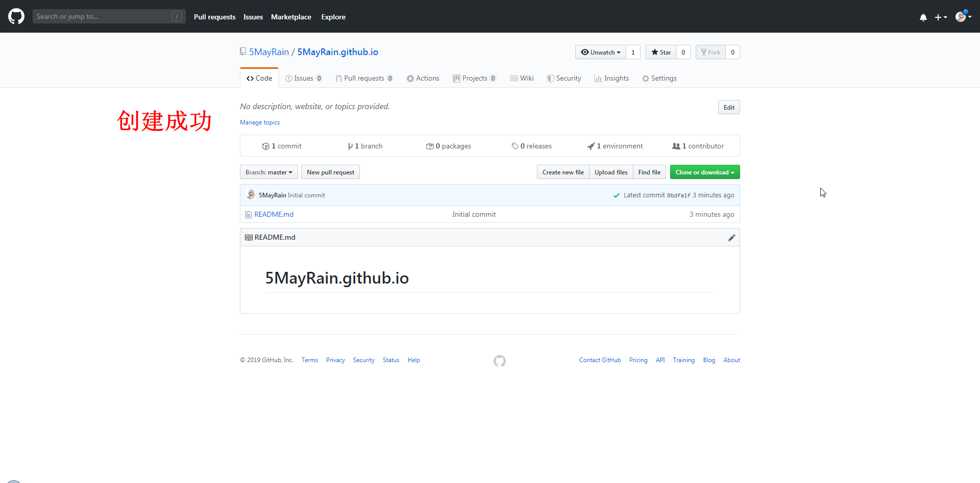Viewport: 980px width, 483px height.
Task: Open Pull requests in top navigation
Action: coord(214,17)
